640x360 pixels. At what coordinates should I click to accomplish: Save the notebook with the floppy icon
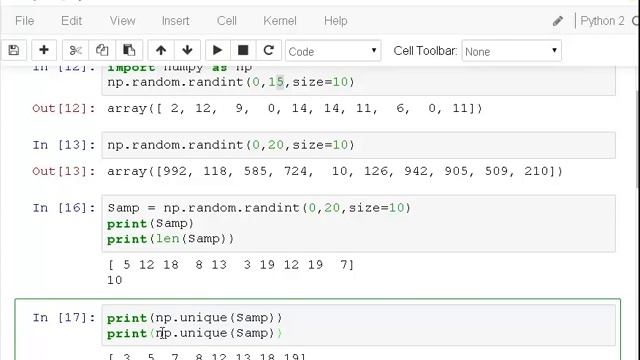(x=14, y=50)
